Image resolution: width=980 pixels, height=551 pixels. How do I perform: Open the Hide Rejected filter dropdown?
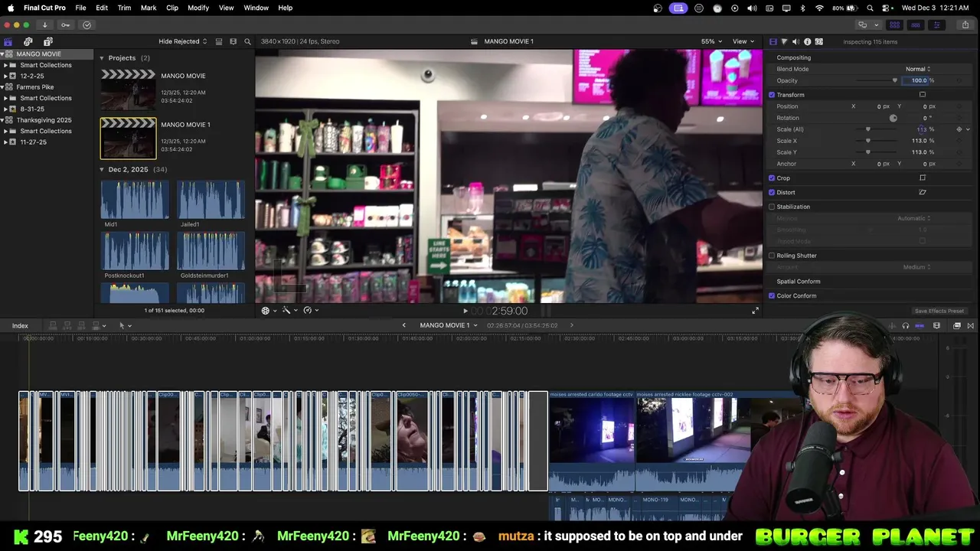point(183,41)
